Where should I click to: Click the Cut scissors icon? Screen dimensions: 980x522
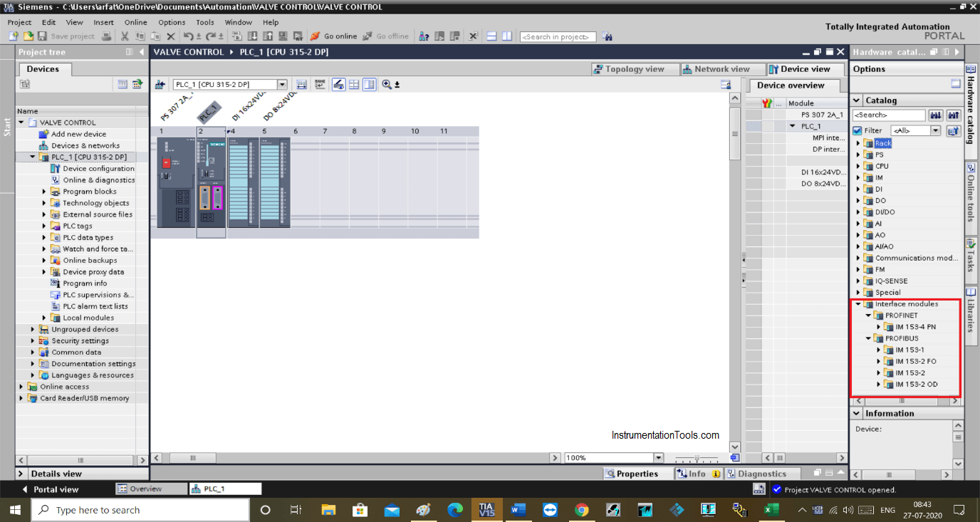coord(125,36)
